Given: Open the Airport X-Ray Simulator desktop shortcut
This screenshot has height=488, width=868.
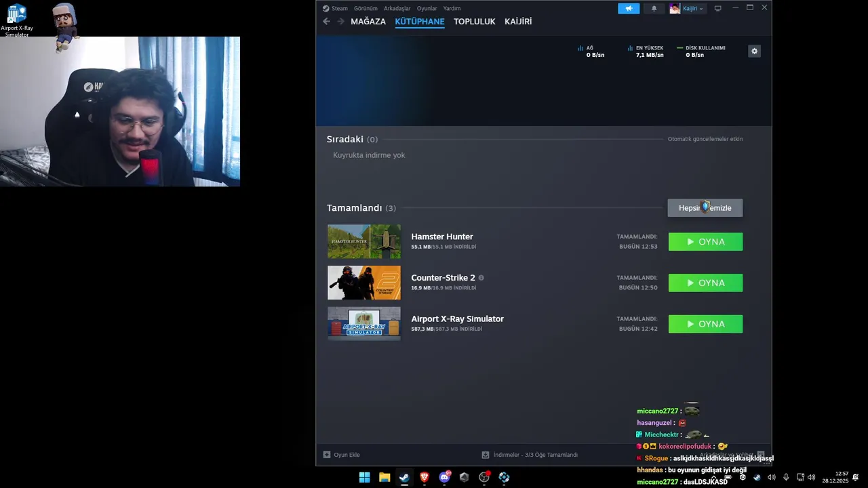Looking at the screenshot, I should tap(16, 20).
